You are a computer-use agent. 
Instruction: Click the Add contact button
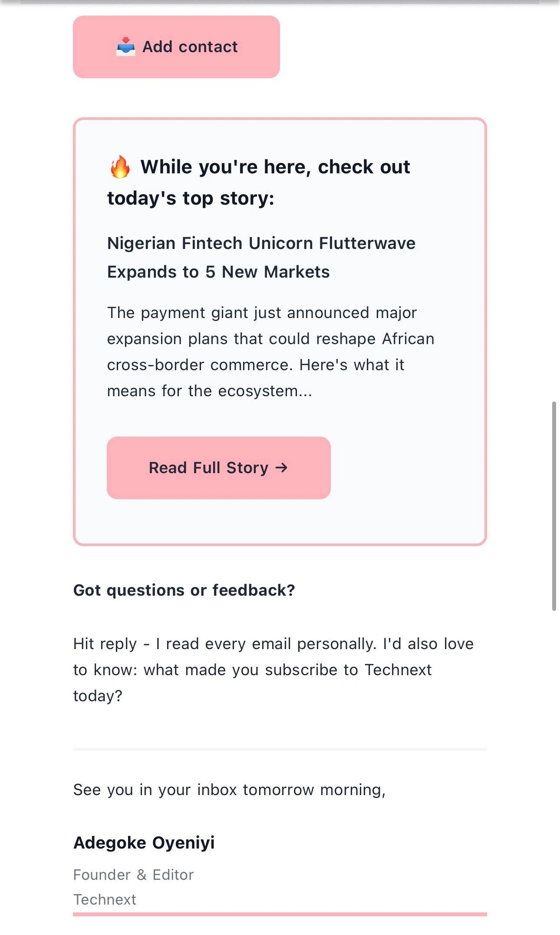(x=176, y=47)
